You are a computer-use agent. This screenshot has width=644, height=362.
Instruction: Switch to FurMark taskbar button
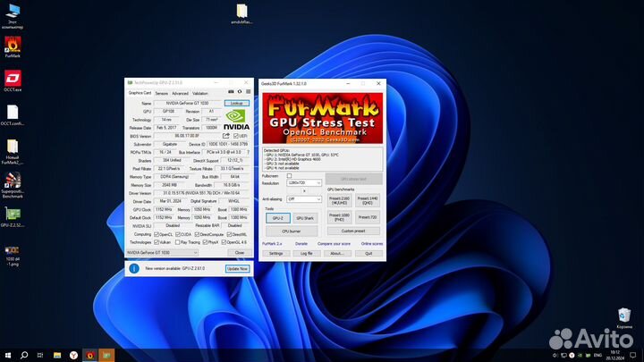[90, 355]
